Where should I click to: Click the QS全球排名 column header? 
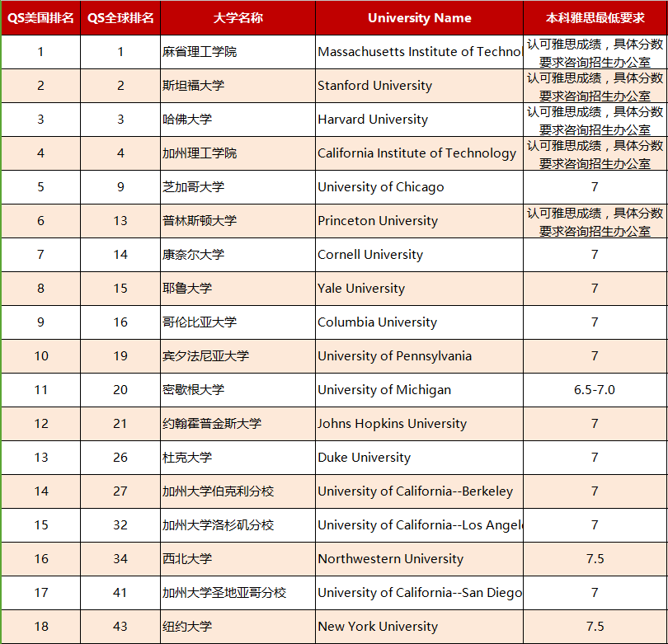coord(120,17)
